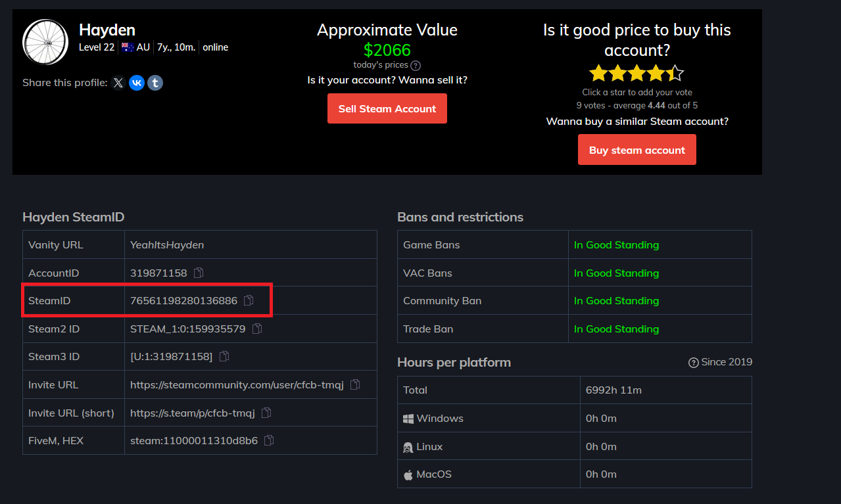Copy the full Invite URL
Screen dimensions: 841x504
(354, 384)
